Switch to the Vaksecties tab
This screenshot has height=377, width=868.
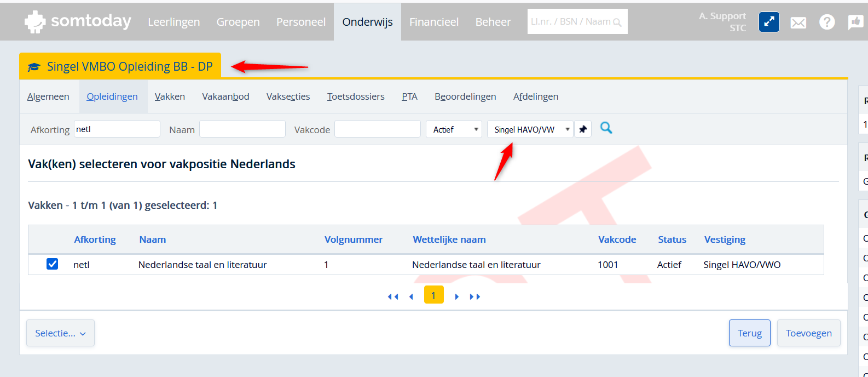[288, 96]
